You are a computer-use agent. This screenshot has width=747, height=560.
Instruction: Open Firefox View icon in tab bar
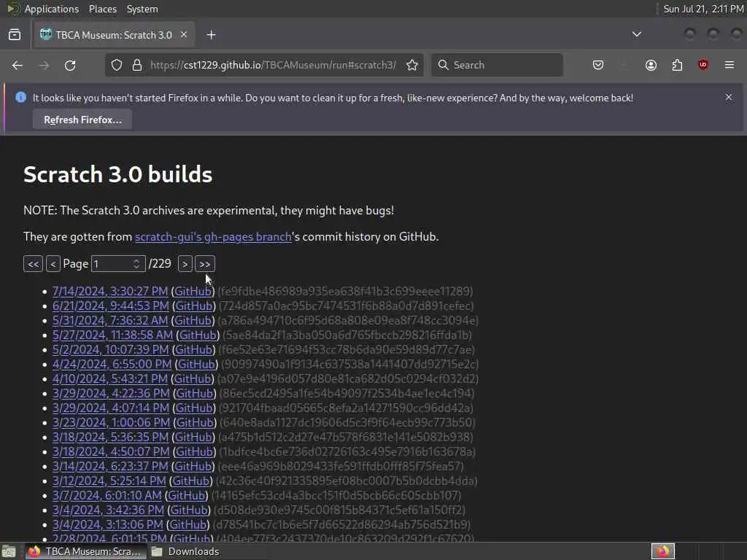coord(15,35)
